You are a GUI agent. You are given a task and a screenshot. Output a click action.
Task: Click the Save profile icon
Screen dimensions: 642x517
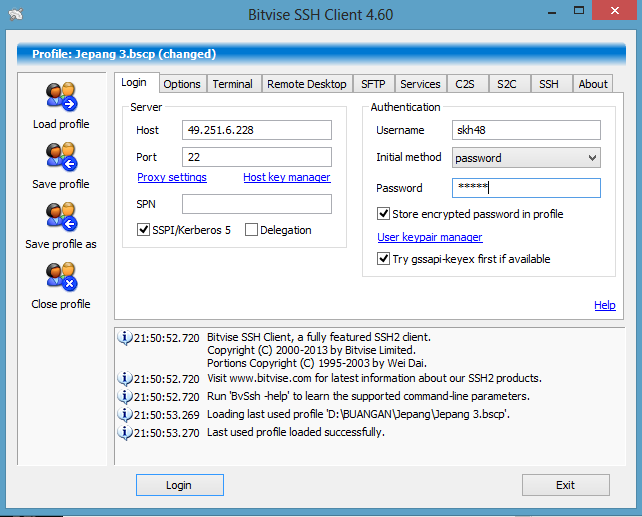click(61, 157)
